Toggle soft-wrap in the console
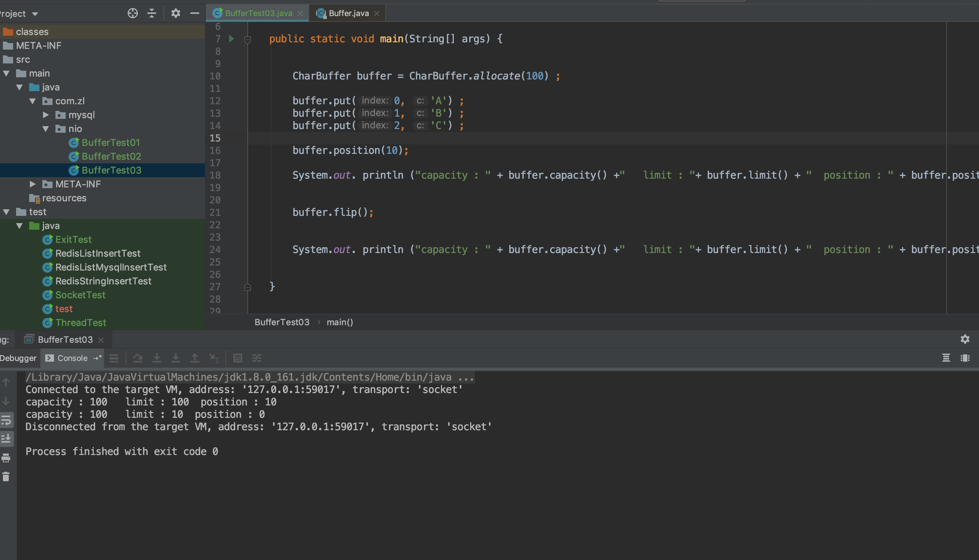Image resolution: width=979 pixels, height=560 pixels. 6,420
